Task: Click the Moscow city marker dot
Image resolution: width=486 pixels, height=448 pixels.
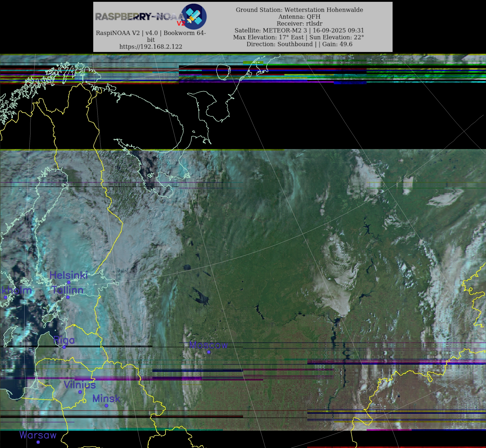Action: [x=209, y=352]
